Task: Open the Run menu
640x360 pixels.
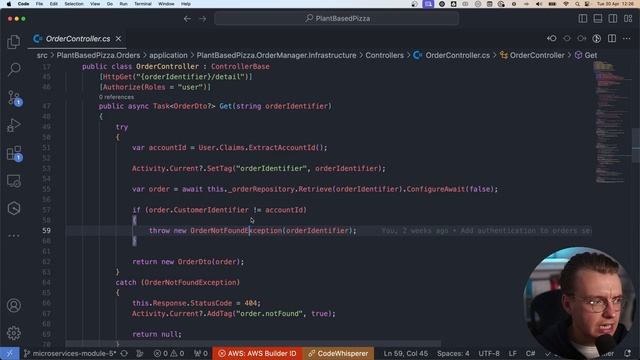Action: 123,4
